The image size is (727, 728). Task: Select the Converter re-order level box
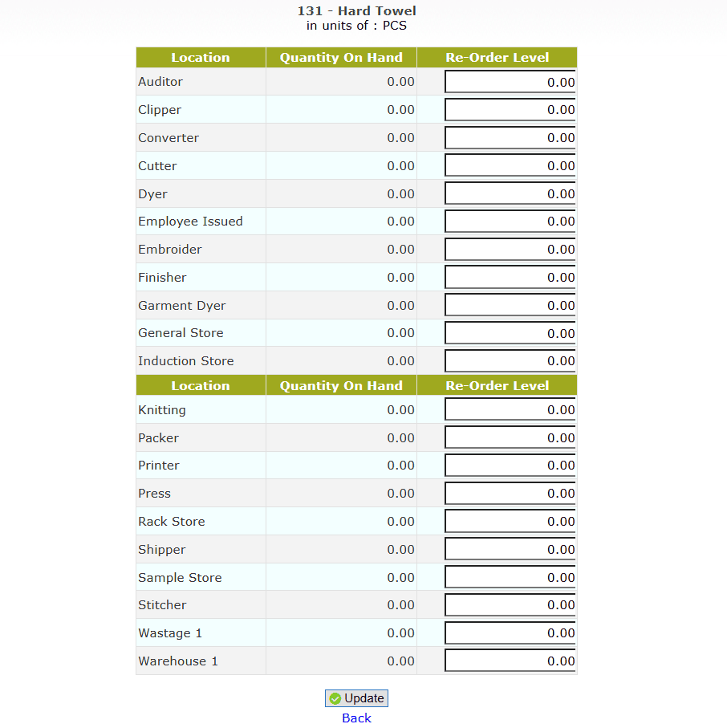tap(510, 138)
